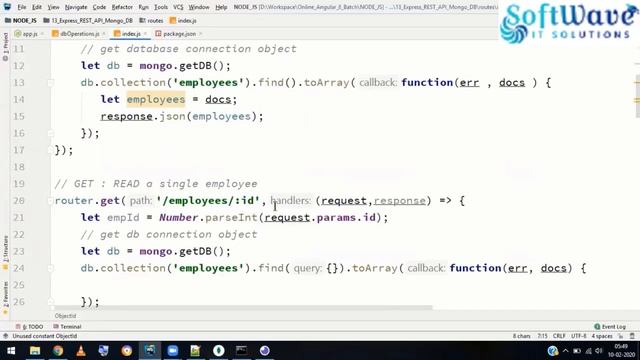Select 13_Express_REST_API_Mongo_DB folder in breadcrumb
Image resolution: width=640 pixels, height=360 pixels.
[x=88, y=20]
